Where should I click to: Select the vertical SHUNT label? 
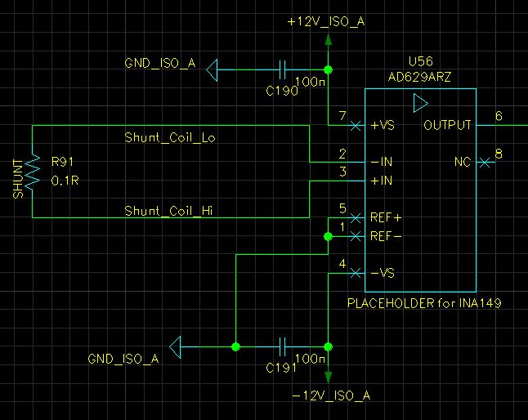pyautogui.click(x=18, y=179)
